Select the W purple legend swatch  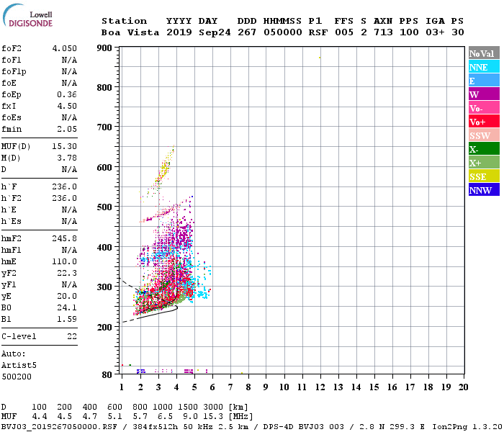click(484, 94)
